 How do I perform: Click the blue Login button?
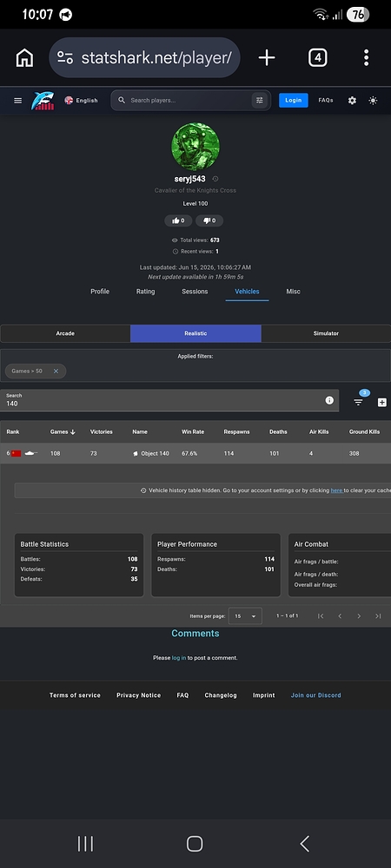point(294,100)
